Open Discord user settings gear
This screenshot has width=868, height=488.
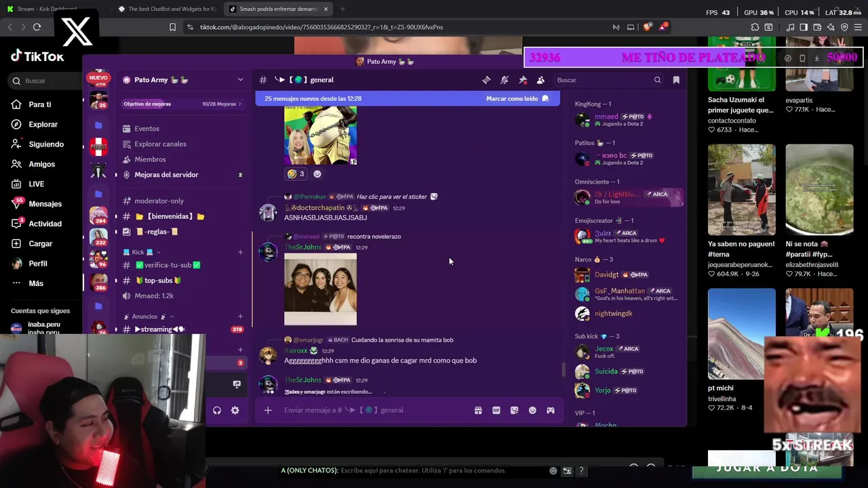point(235,410)
